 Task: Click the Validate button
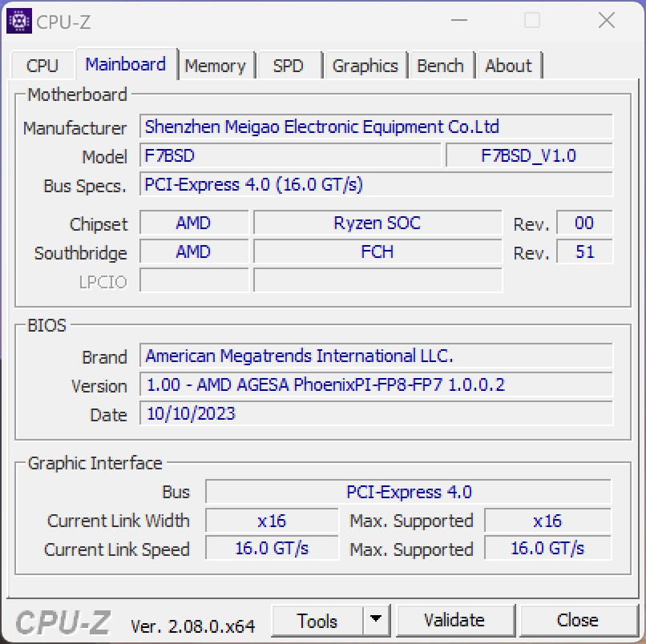(x=454, y=621)
